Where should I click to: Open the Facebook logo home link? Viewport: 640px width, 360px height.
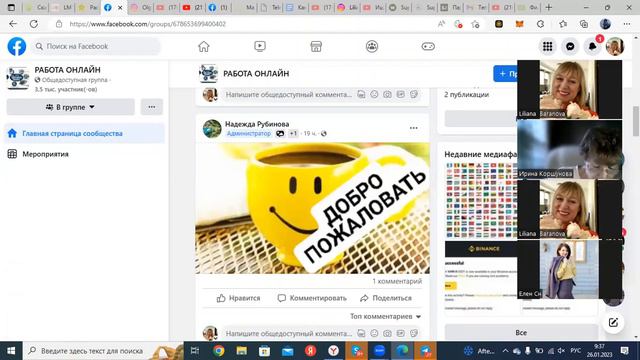[17, 46]
